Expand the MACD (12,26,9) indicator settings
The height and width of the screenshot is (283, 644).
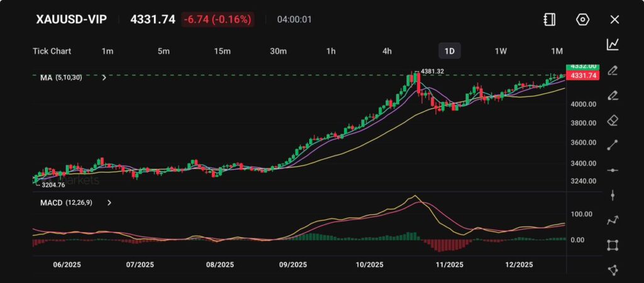point(109,203)
